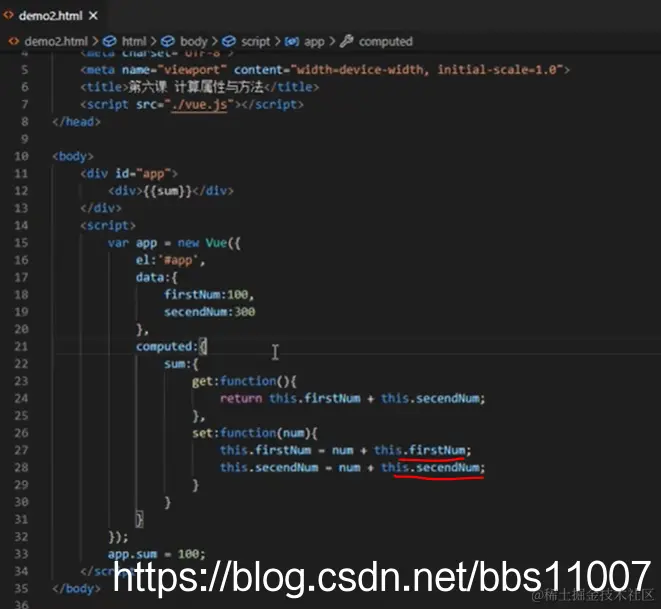Select the demo2.html editor tab
Viewport: 661px width, 609px height.
click(x=50, y=16)
